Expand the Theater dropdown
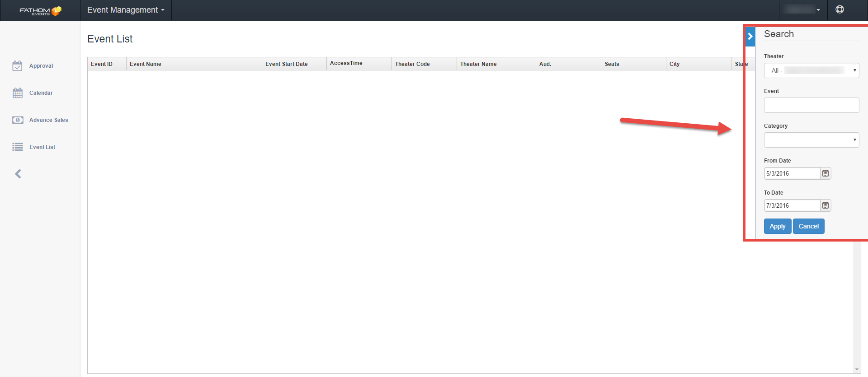Image resolution: width=868 pixels, height=377 pixels. point(811,70)
